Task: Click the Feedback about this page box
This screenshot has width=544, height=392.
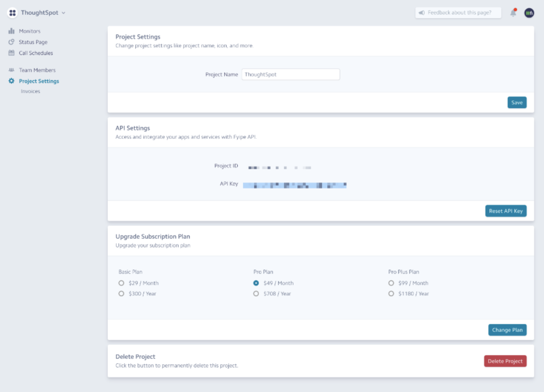Action: point(458,13)
